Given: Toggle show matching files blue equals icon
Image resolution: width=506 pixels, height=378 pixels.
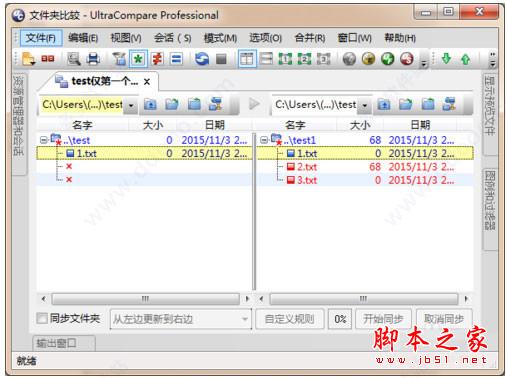Looking at the screenshot, I should pyautogui.click(x=176, y=59).
